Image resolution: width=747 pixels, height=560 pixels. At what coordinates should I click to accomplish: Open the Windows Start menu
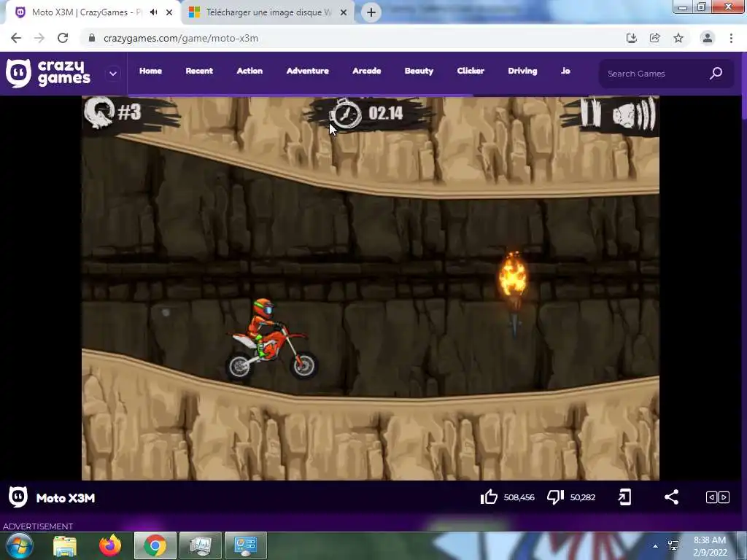tap(20, 545)
